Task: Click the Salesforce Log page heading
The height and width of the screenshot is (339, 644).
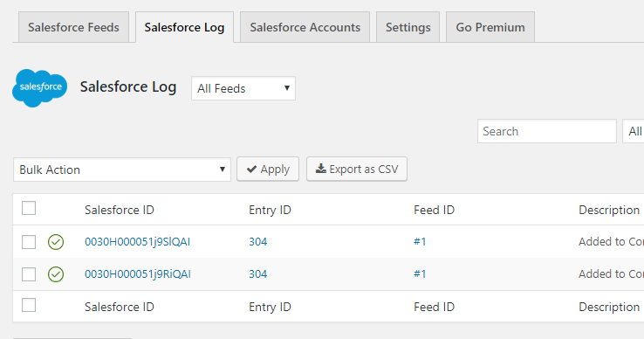Action: (128, 87)
